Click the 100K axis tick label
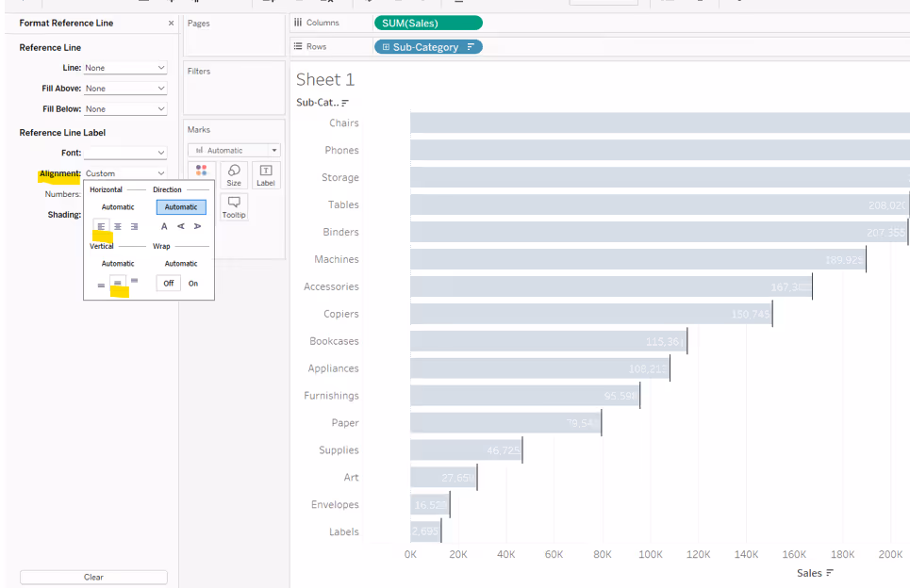 click(x=651, y=554)
